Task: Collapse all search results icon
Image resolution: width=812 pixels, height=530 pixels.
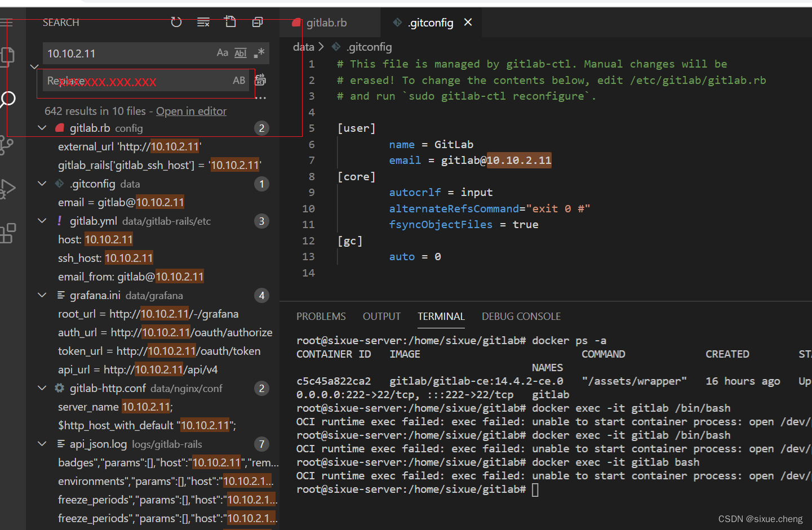Action: (x=258, y=22)
